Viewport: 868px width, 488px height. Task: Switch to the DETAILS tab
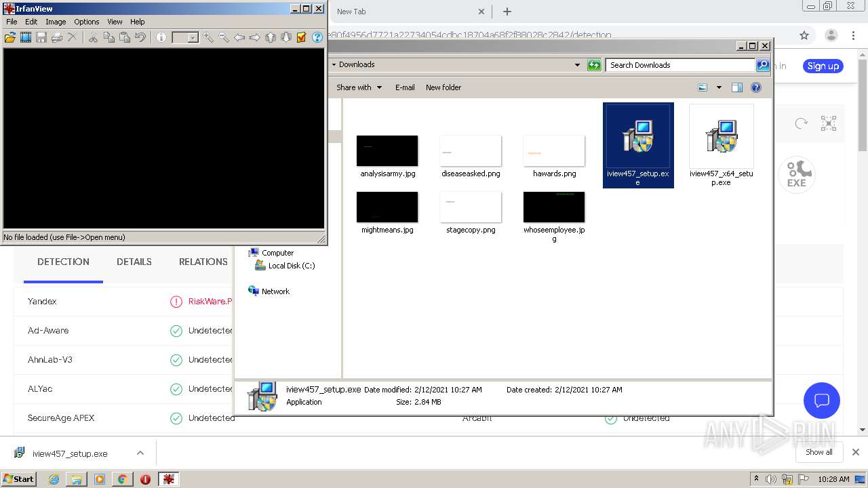[x=134, y=262]
